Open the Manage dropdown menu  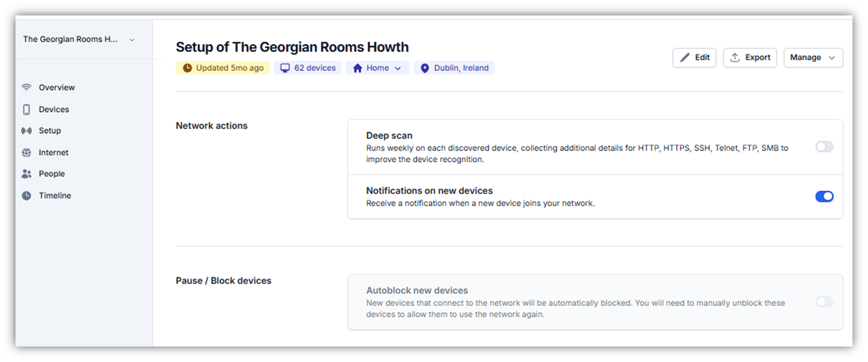(813, 58)
